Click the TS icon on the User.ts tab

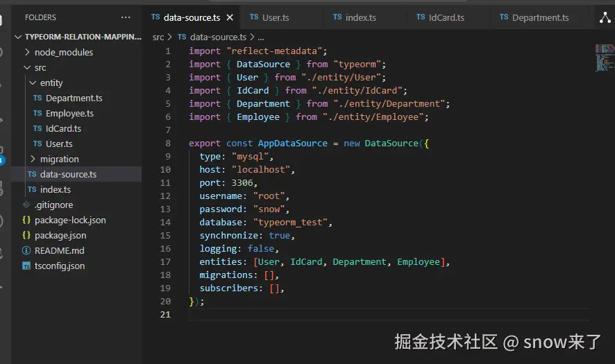(254, 17)
